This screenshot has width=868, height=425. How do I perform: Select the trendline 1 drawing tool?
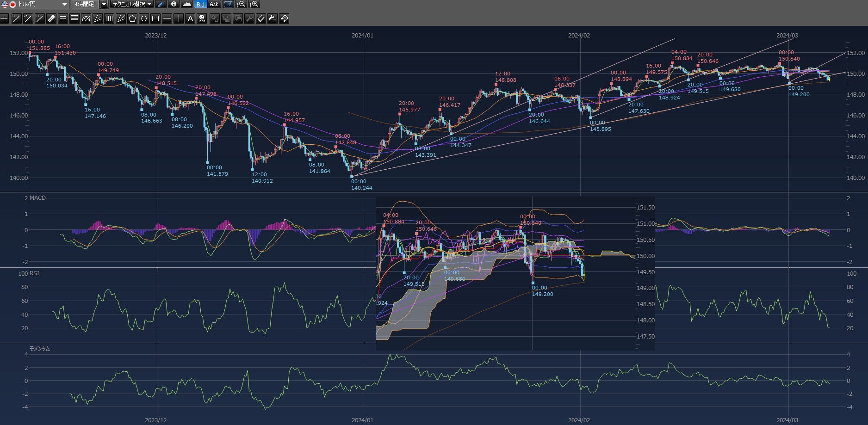pos(16,18)
